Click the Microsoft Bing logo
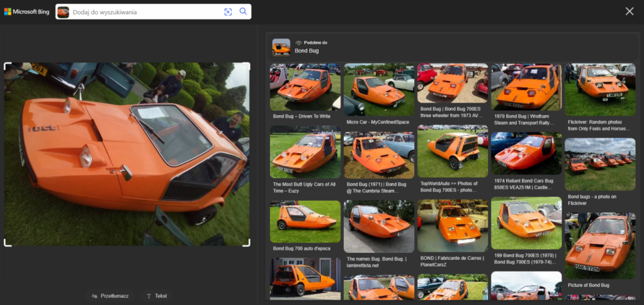The height and width of the screenshot is (305, 644). 27,12
